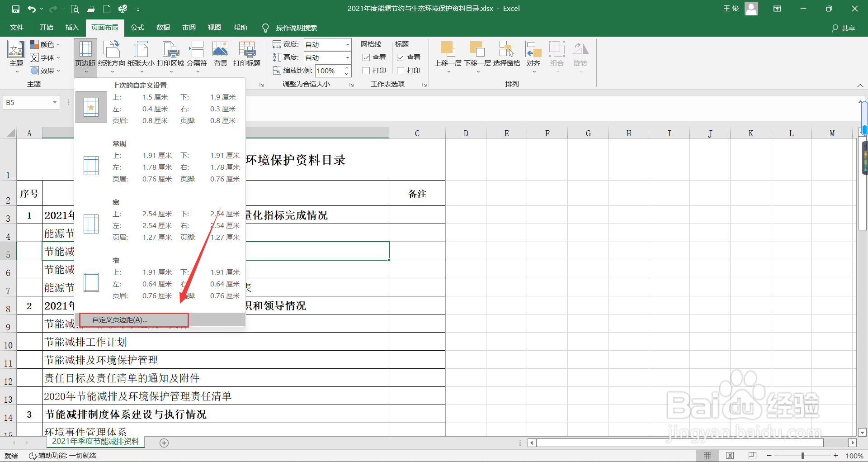Open the 分隔符 (Breaks) tool

click(197, 54)
